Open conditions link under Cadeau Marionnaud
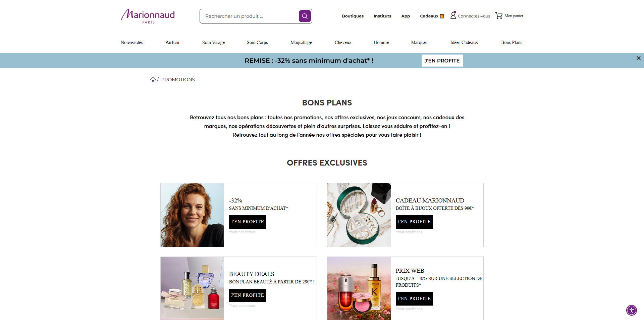The width and height of the screenshot is (644, 320). pos(409,232)
